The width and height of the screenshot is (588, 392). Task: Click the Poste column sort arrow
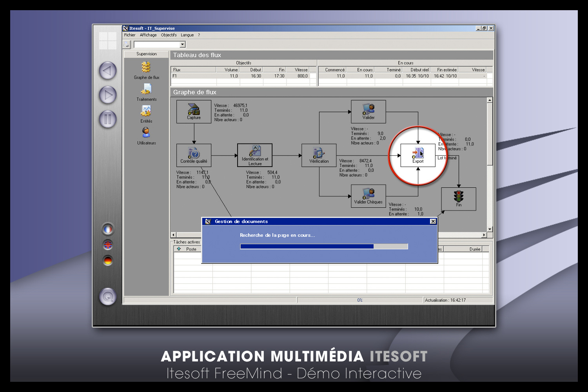179,249
